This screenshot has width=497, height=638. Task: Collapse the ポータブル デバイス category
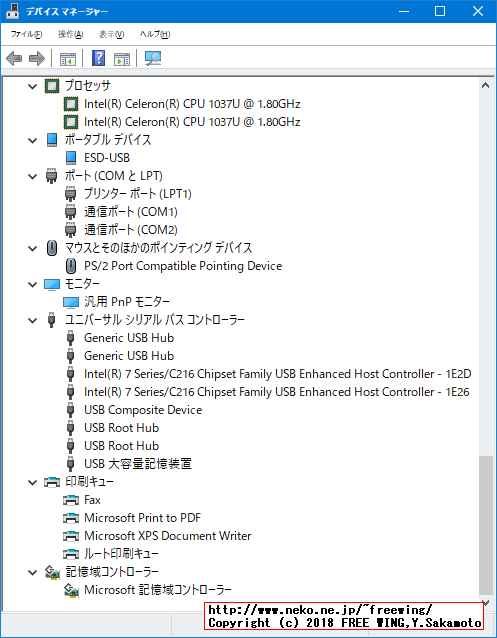[33, 140]
